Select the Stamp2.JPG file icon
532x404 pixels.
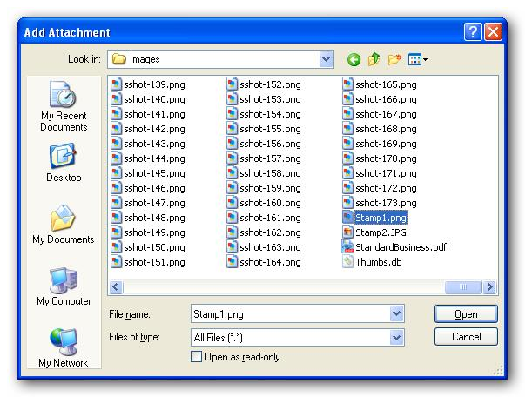(x=347, y=232)
